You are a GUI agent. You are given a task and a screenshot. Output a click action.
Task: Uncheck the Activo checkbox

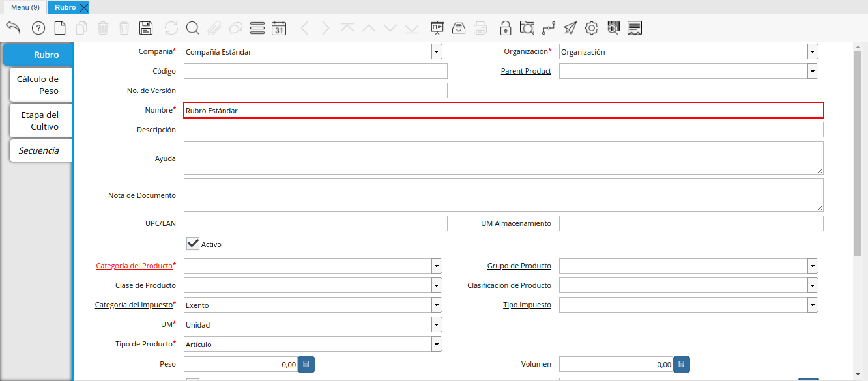pyautogui.click(x=193, y=244)
